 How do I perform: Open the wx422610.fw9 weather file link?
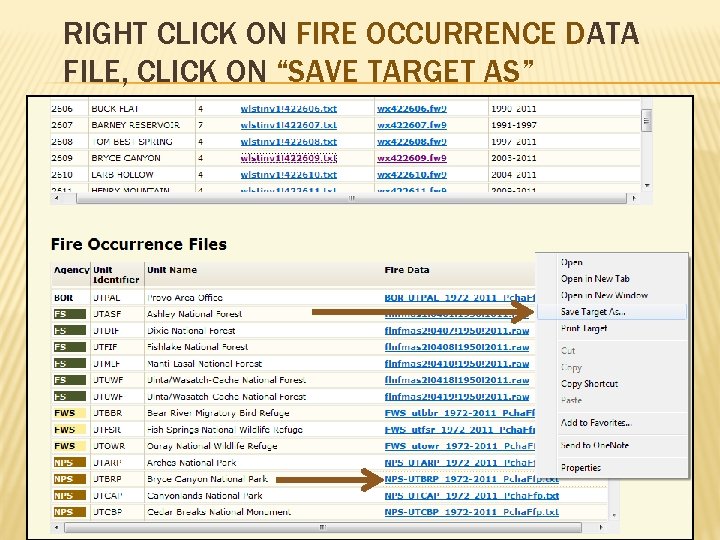pos(411,174)
